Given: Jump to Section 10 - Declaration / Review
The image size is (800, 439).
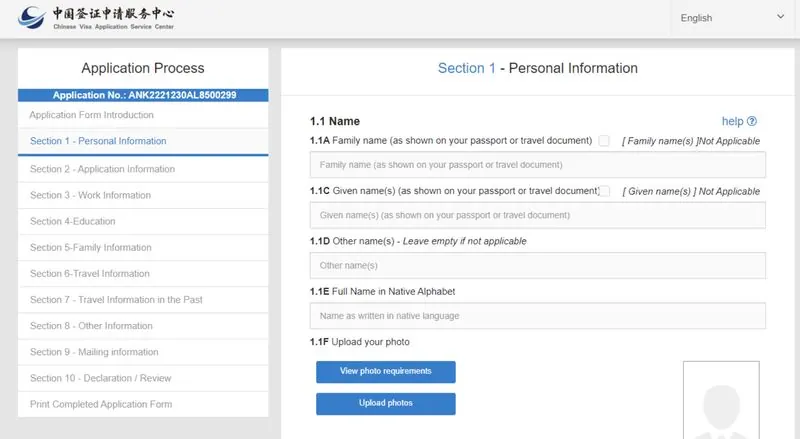Looking at the screenshot, I should tap(100, 378).
